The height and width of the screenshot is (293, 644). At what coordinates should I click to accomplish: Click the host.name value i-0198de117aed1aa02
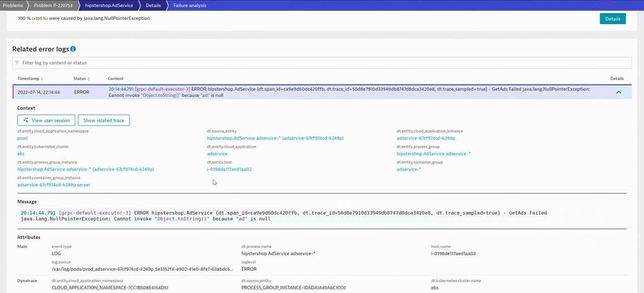[x=453, y=253]
